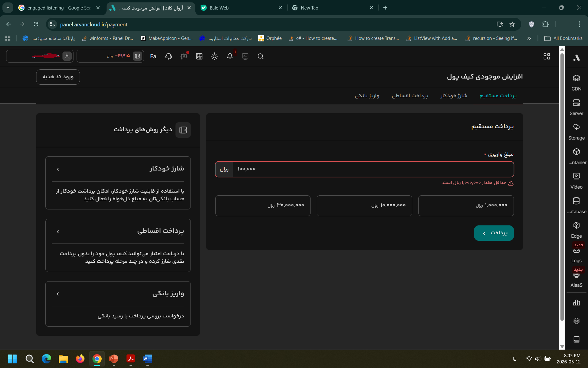This screenshot has width=588, height=368.
Task: Click the page vertical scrollbar
Action: coord(562,187)
